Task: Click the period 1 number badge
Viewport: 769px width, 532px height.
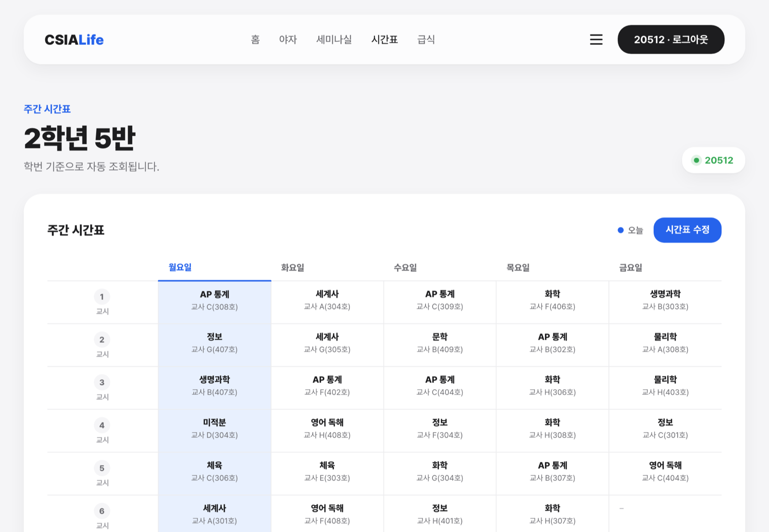Action: click(x=102, y=297)
